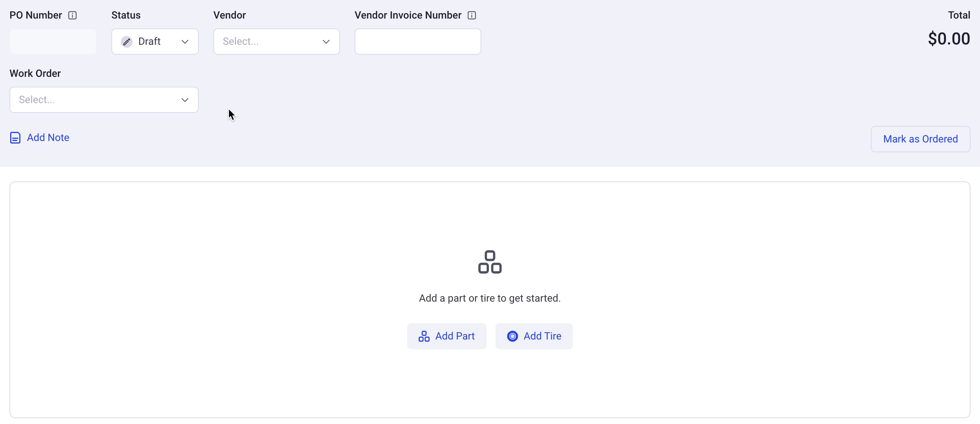980x424 pixels.
Task: Expand the Work Order chevron arrow
Action: (x=185, y=100)
